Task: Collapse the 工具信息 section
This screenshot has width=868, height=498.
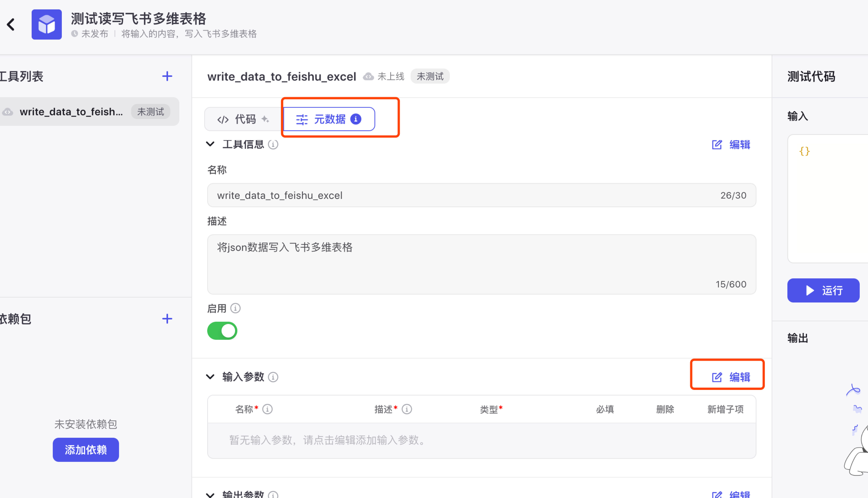Action: [x=210, y=144]
